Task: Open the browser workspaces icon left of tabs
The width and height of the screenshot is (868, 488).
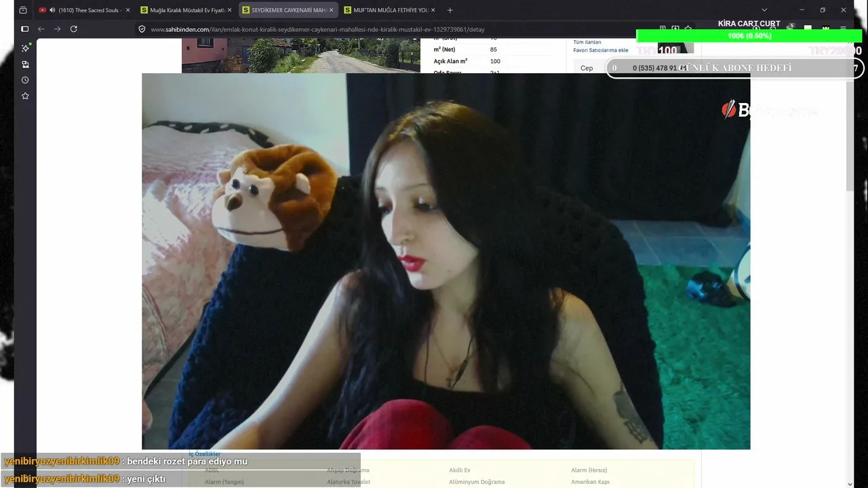Action: pos(23,10)
